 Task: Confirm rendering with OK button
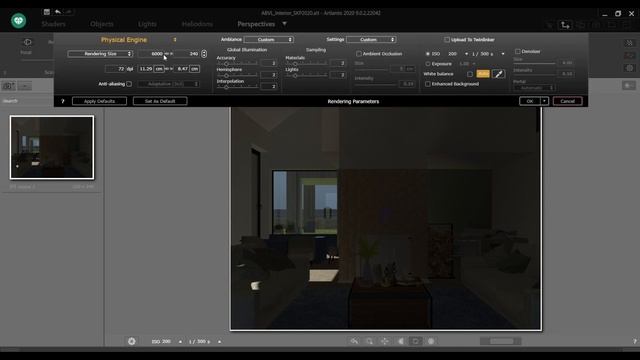pyautogui.click(x=530, y=101)
